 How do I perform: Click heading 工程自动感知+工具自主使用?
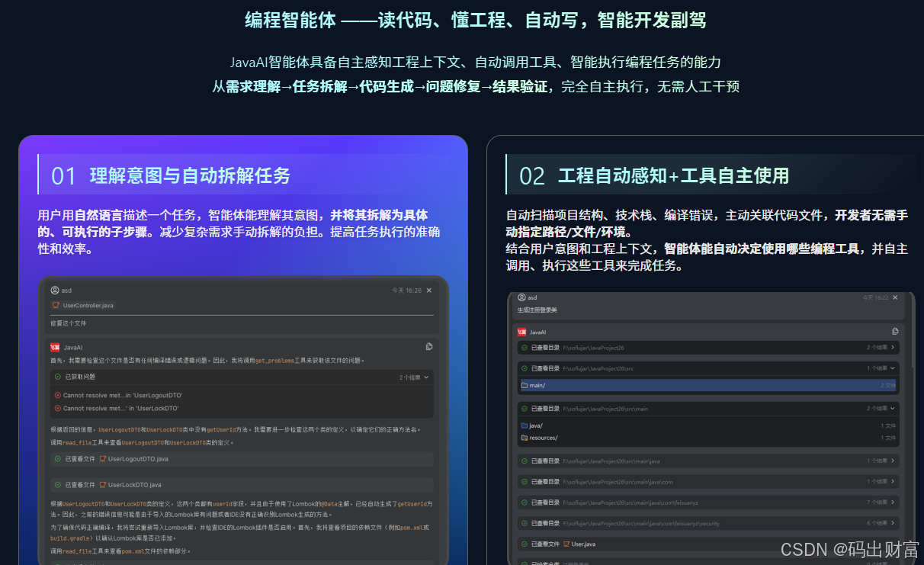[673, 175]
